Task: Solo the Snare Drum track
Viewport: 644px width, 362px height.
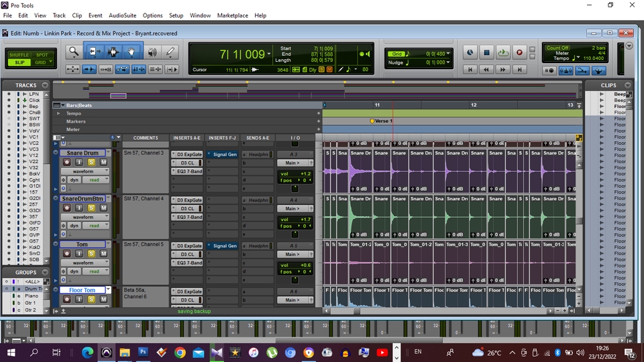Action: pos(91,163)
